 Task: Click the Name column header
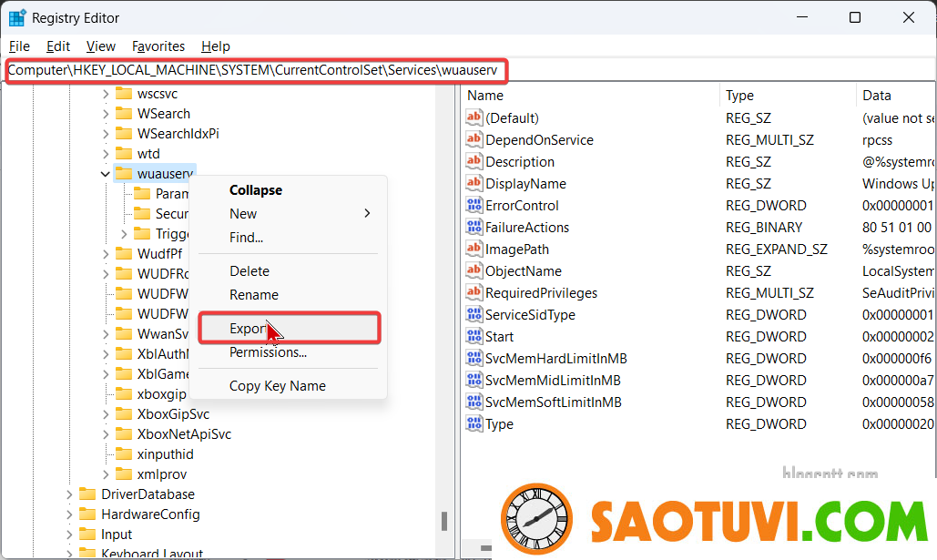pos(590,95)
